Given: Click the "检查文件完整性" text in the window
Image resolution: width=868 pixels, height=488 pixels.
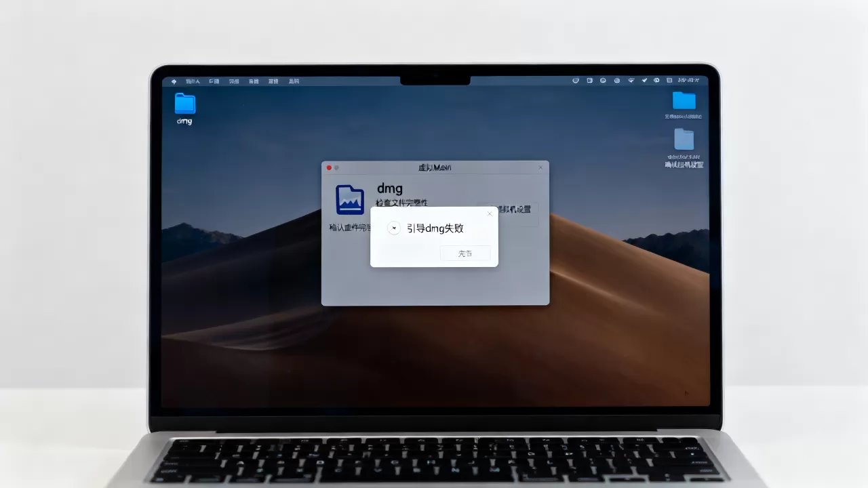Looking at the screenshot, I should point(402,203).
